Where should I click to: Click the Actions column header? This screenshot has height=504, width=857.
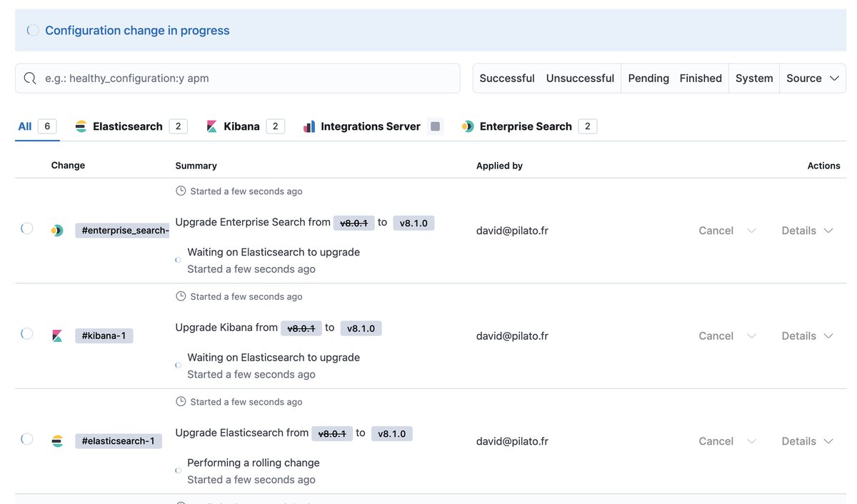(x=823, y=166)
